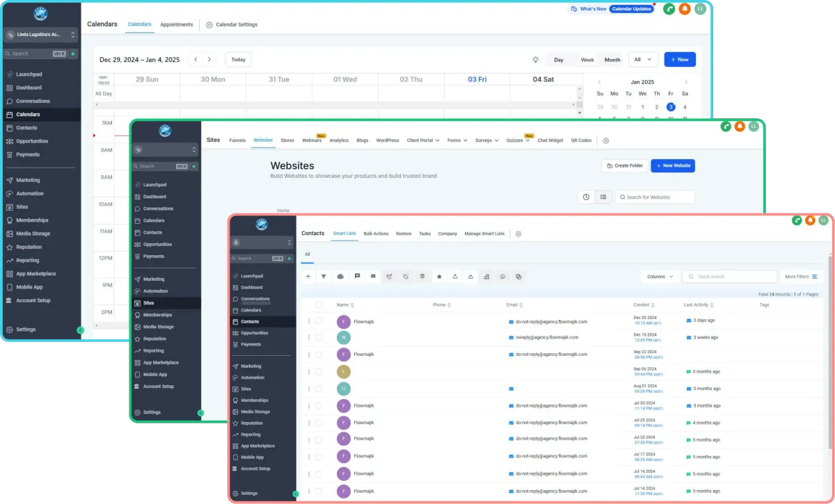Click the trash delete icon in Contacts toolbar
The image size is (835, 504).
(x=422, y=277)
